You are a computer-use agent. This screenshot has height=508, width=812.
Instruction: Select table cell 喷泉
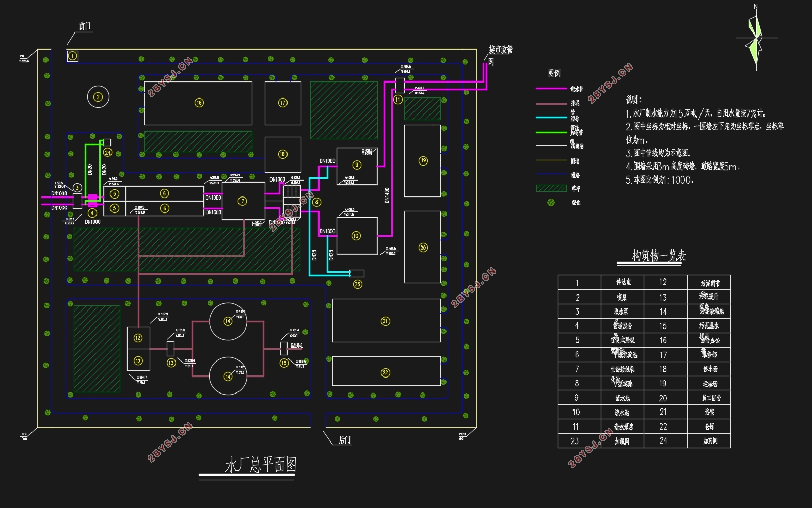click(623, 297)
